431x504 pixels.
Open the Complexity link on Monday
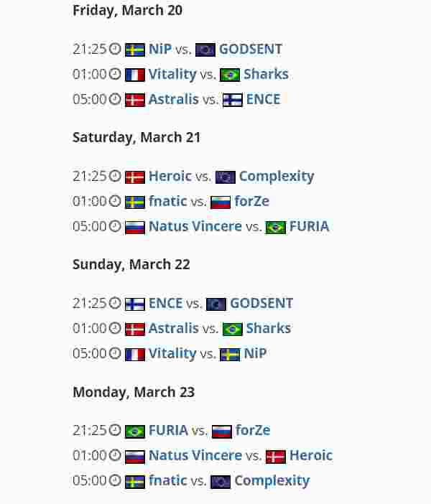pyautogui.click(x=272, y=480)
